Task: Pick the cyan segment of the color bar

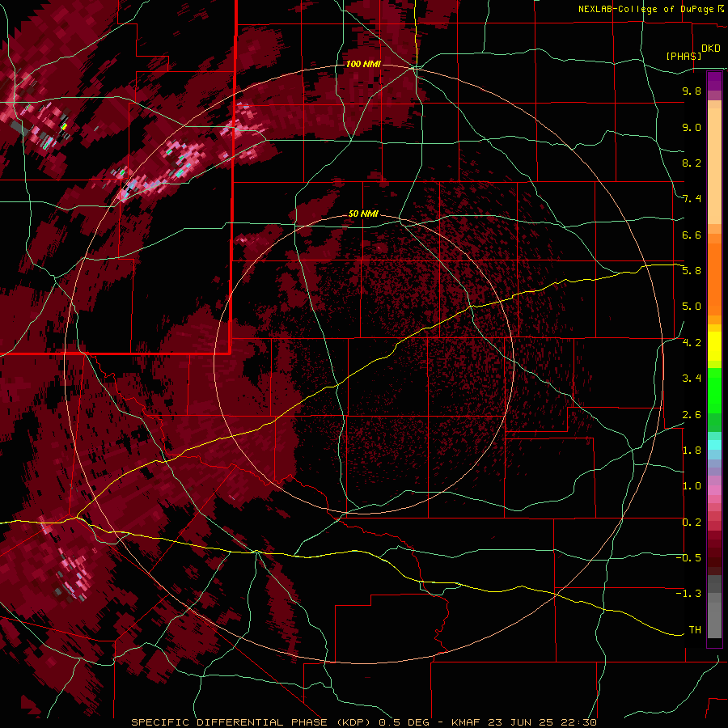Action: [x=714, y=445]
